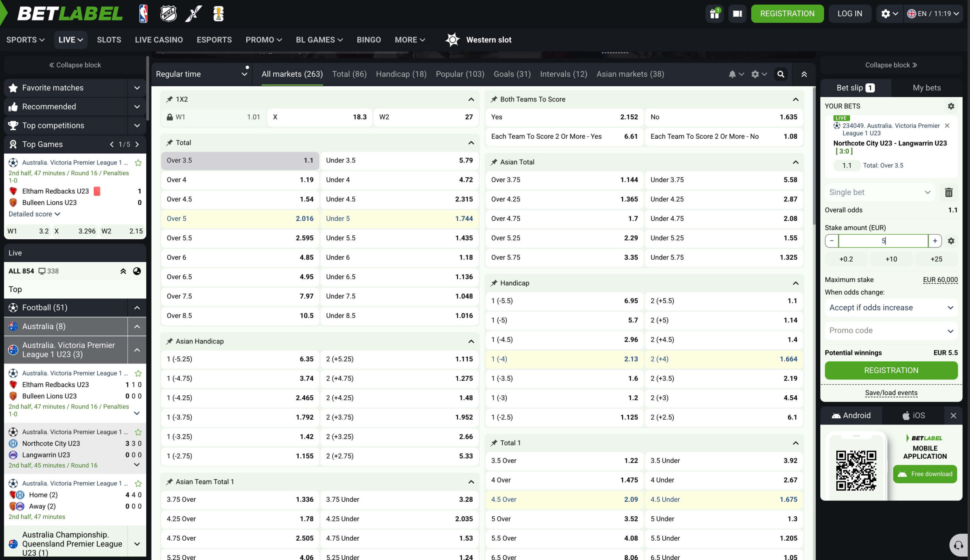Open the NBA league shortcut icon
Viewport: 970px width, 560px height.
tap(143, 14)
